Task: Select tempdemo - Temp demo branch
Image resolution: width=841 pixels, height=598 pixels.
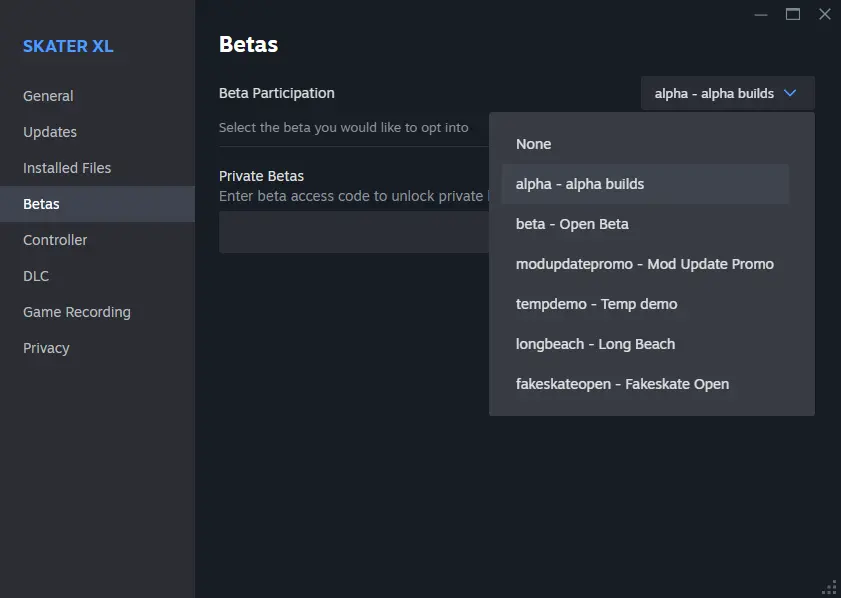Action: click(645, 304)
